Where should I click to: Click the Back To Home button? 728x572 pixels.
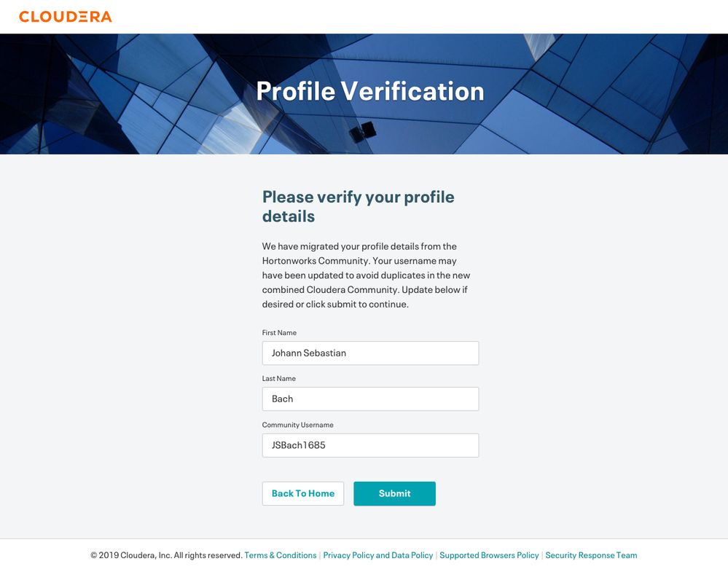pyautogui.click(x=302, y=493)
